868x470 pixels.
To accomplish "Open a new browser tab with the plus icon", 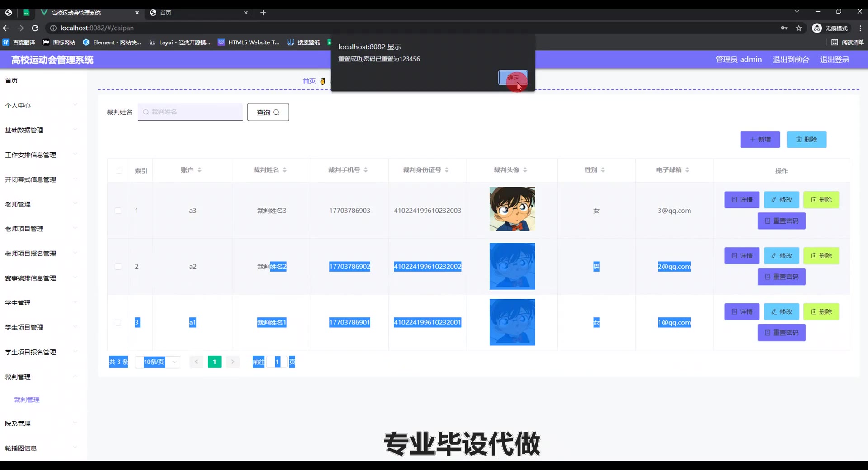I will (263, 13).
